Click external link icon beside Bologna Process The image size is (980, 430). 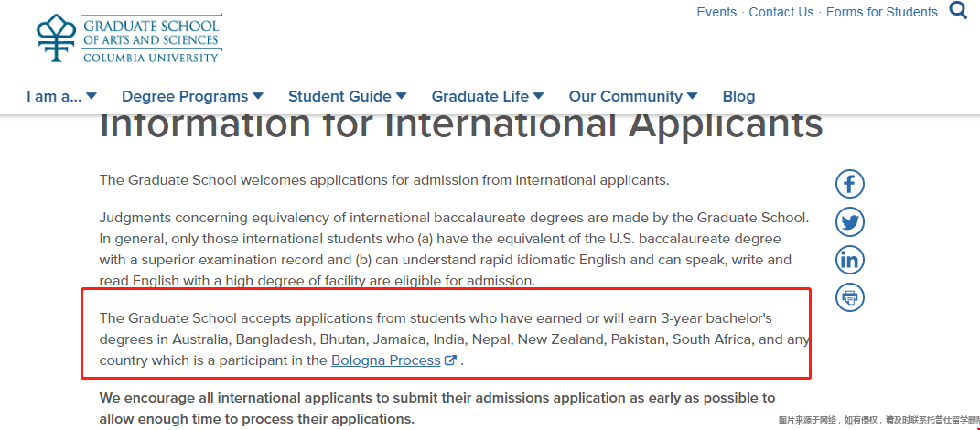pos(450,360)
